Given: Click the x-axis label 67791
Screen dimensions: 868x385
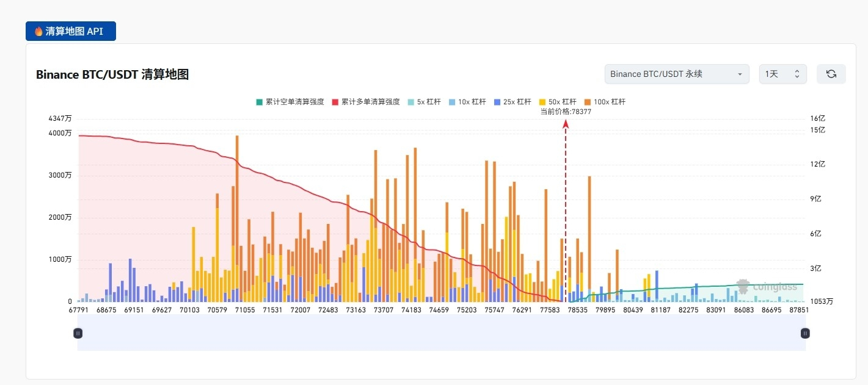Looking at the screenshot, I should click(x=79, y=310).
